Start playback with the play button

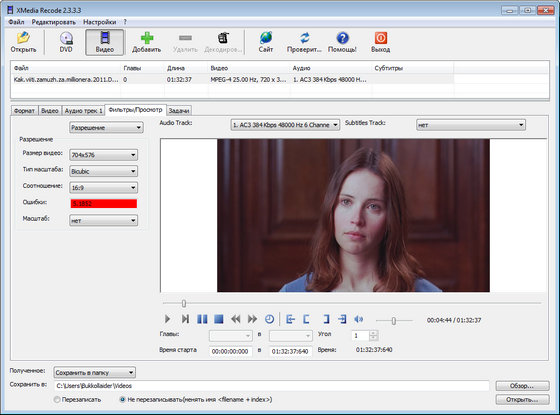(168, 319)
